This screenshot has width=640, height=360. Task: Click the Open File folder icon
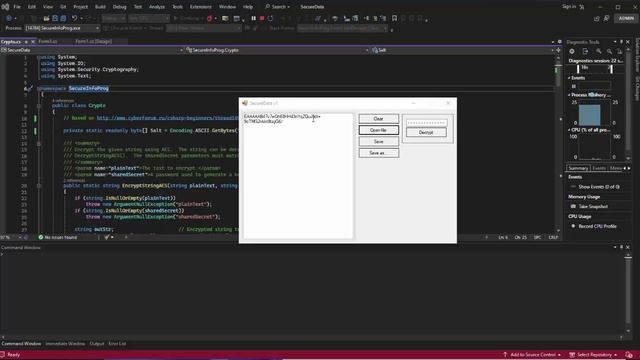tap(47, 18)
